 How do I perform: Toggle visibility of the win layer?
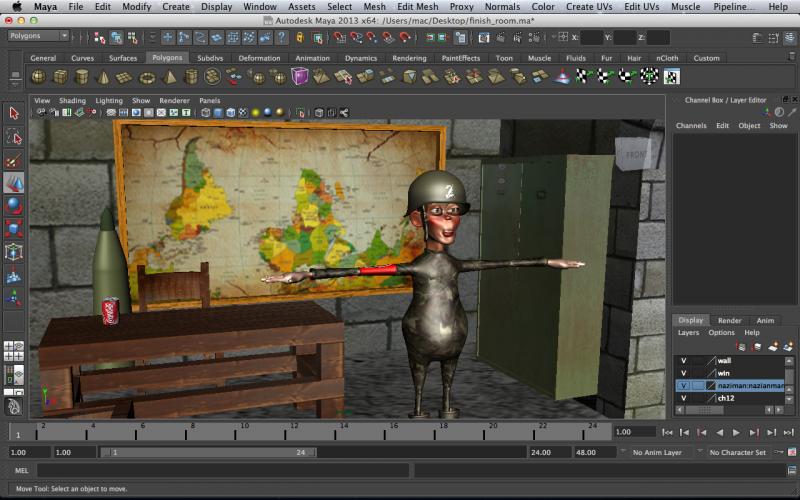click(x=684, y=373)
